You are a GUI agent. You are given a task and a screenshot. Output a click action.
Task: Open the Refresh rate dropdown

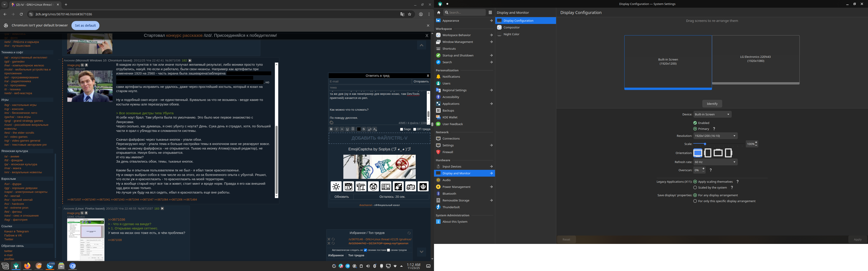[x=715, y=162]
